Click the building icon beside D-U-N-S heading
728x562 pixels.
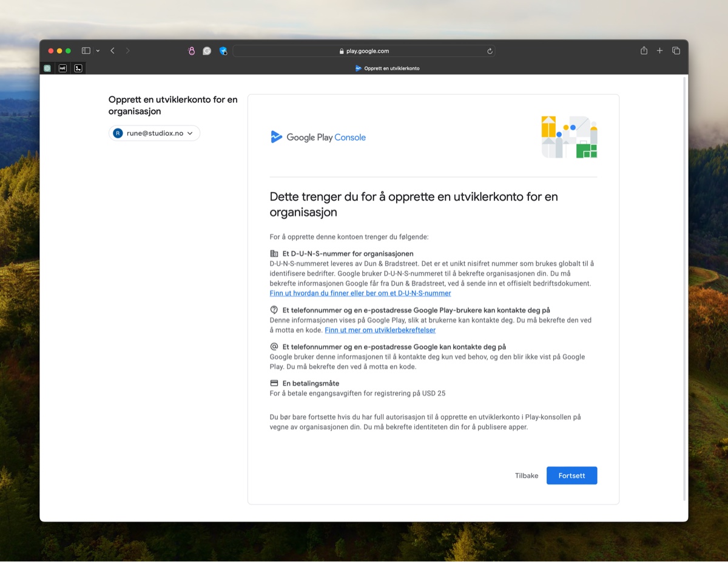point(274,254)
